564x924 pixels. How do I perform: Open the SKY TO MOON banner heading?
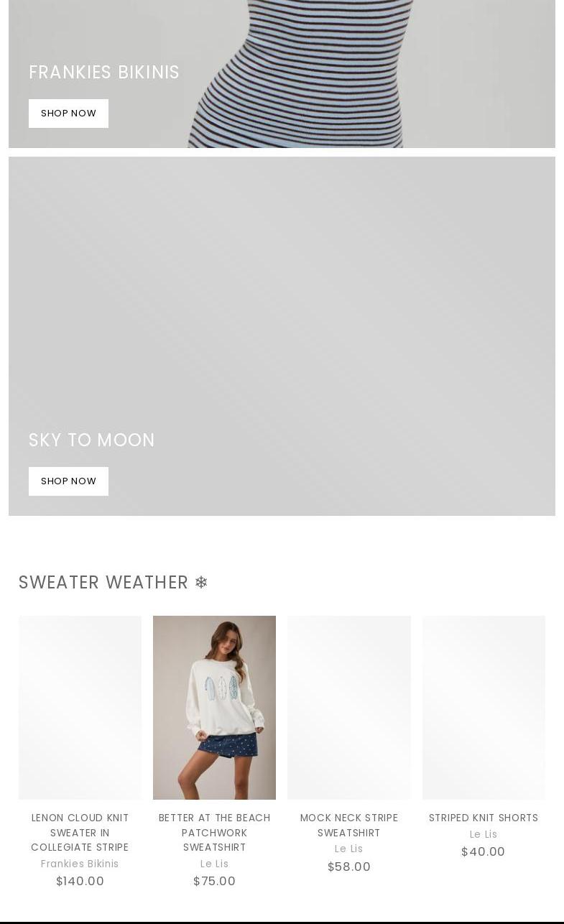click(92, 440)
